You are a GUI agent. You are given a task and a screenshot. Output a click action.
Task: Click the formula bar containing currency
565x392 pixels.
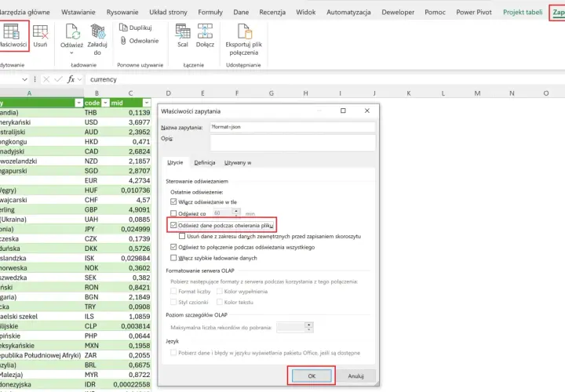tap(324, 79)
